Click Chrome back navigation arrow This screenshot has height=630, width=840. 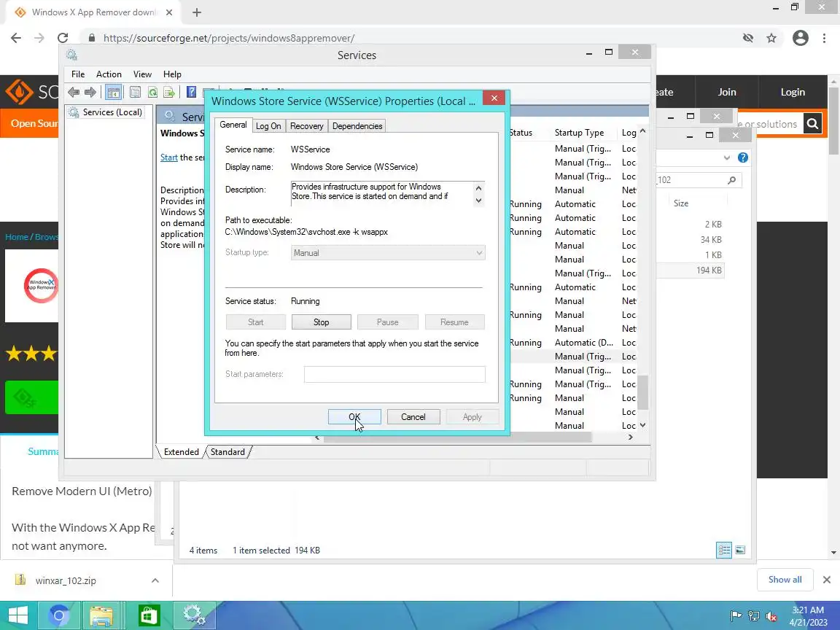point(16,38)
